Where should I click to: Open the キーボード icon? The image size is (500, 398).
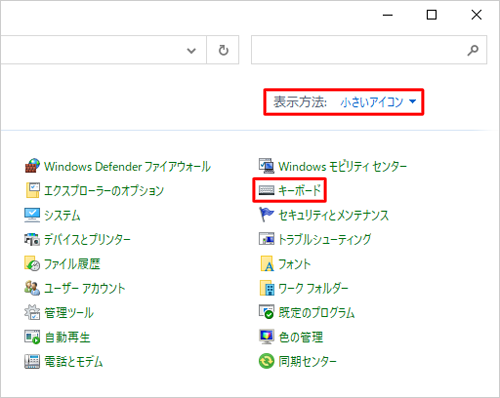point(267,190)
